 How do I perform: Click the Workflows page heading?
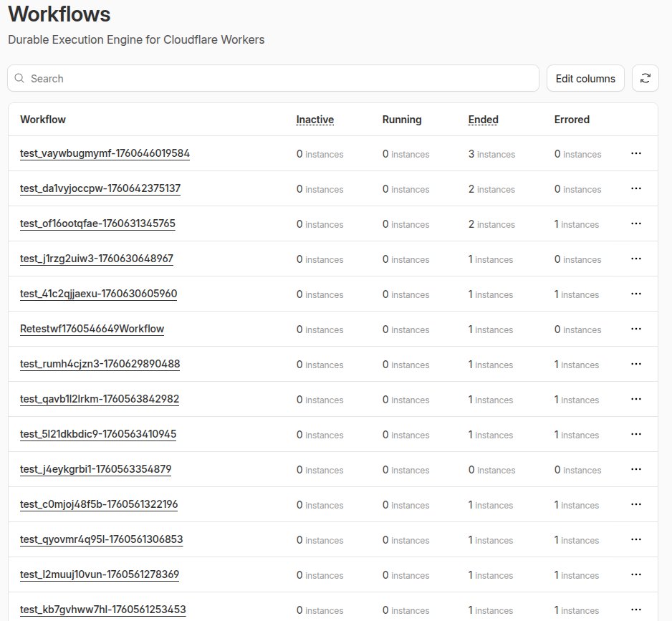click(x=59, y=14)
